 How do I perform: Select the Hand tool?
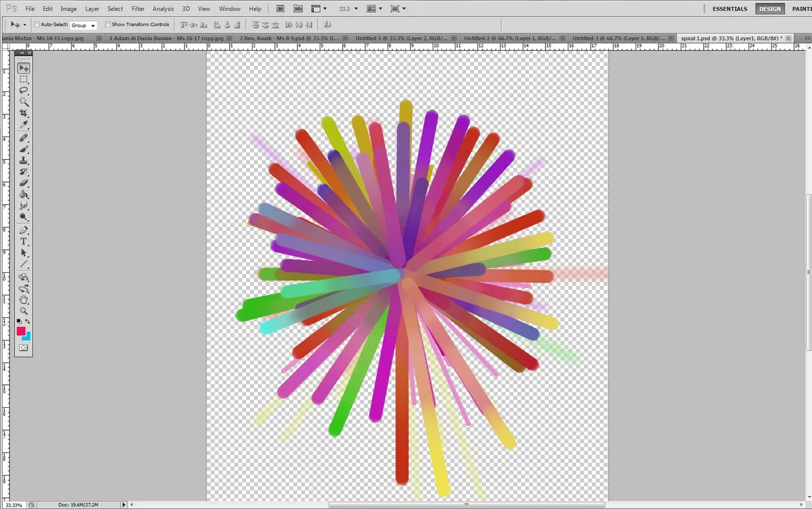coord(23,300)
